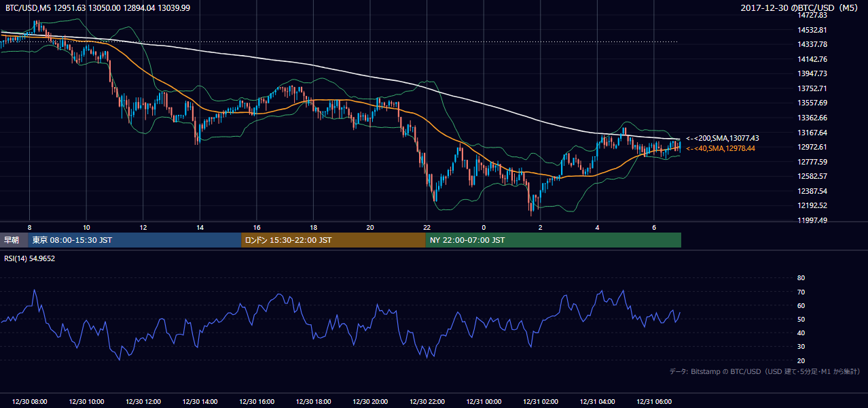This screenshot has height=408, width=868.
Task: Click the 13167.64 price axis value
Action: point(812,133)
